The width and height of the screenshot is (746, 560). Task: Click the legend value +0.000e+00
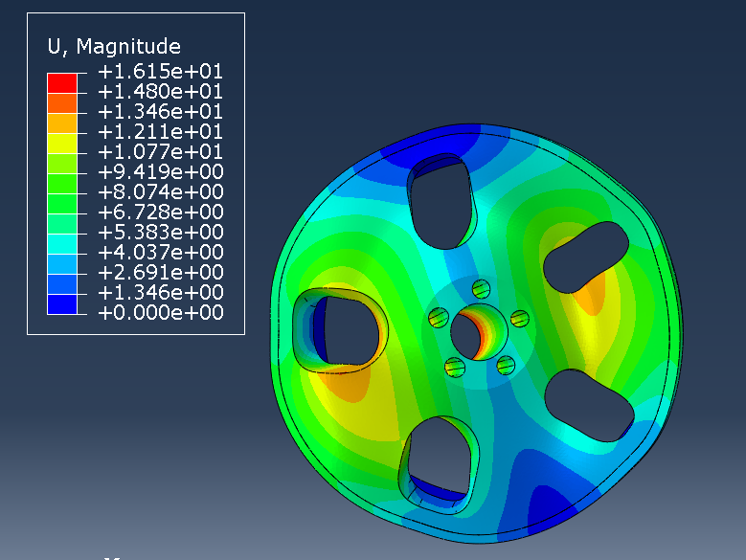tap(160, 313)
